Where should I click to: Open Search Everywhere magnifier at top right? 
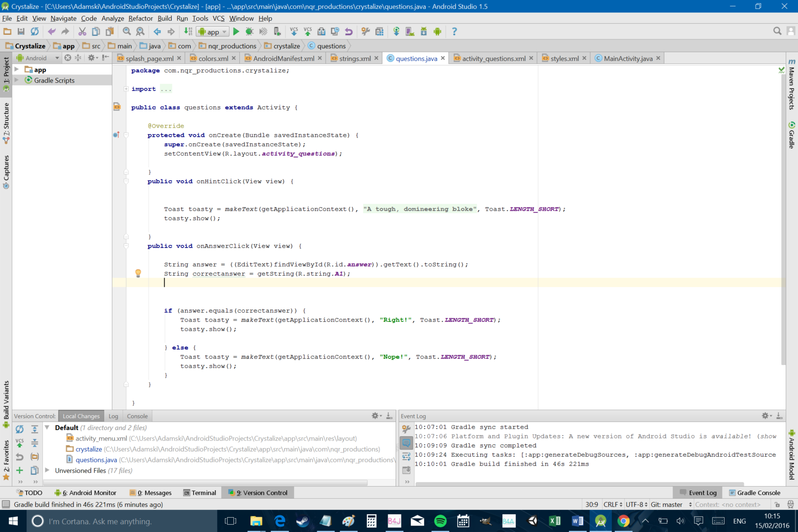pyautogui.click(x=777, y=31)
